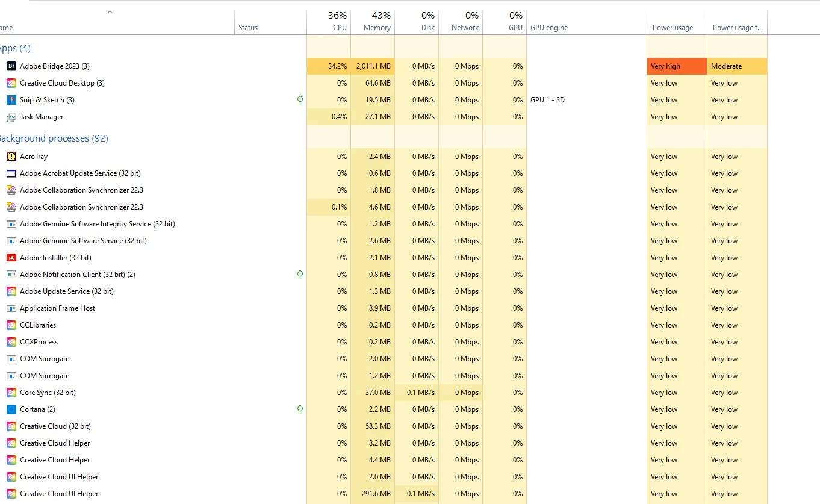820x504 pixels.
Task: Sort processes by the Memory column header
Action: point(373,21)
